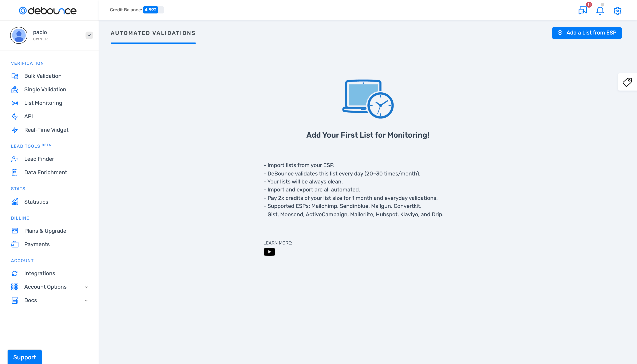This screenshot has width=637, height=364.
Task: Expand the Account Options submenu
Action: (86, 287)
